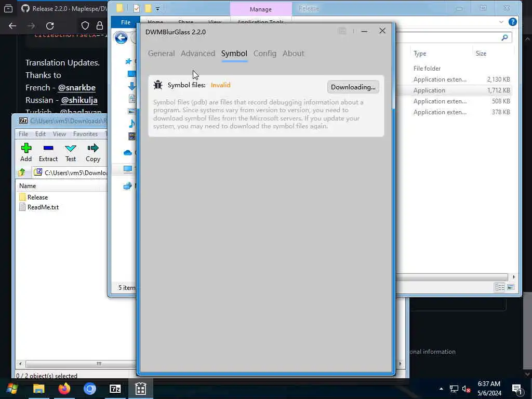Open the 7-Zip View menu
532x399 pixels.
[59, 134]
